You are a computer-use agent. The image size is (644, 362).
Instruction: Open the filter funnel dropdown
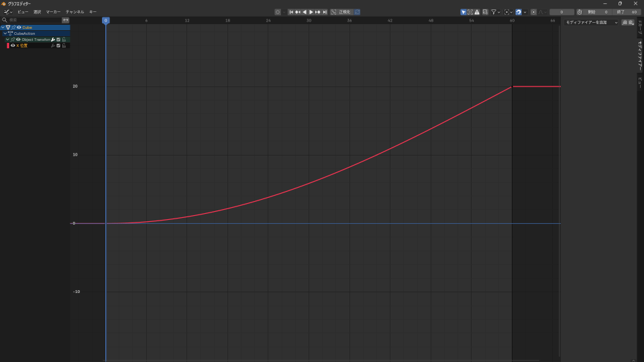[x=494, y=12]
